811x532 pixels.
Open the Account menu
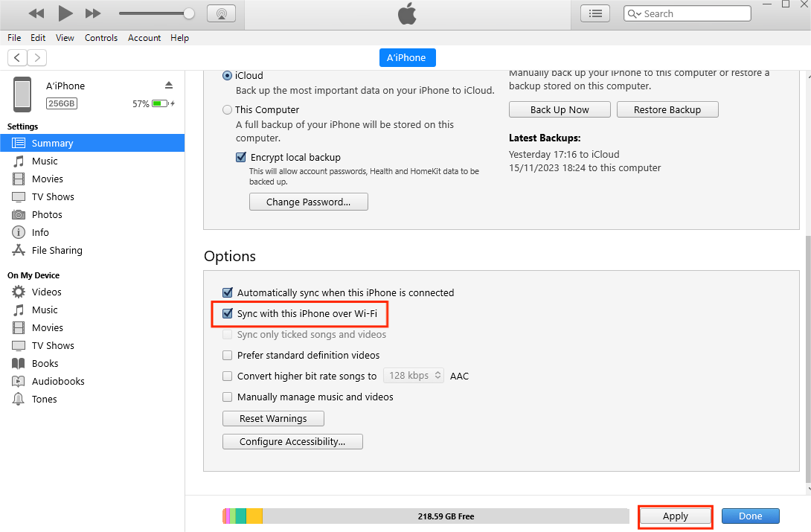coord(144,38)
